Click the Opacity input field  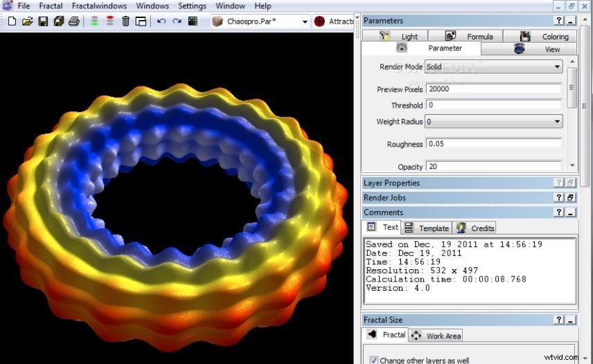click(493, 166)
